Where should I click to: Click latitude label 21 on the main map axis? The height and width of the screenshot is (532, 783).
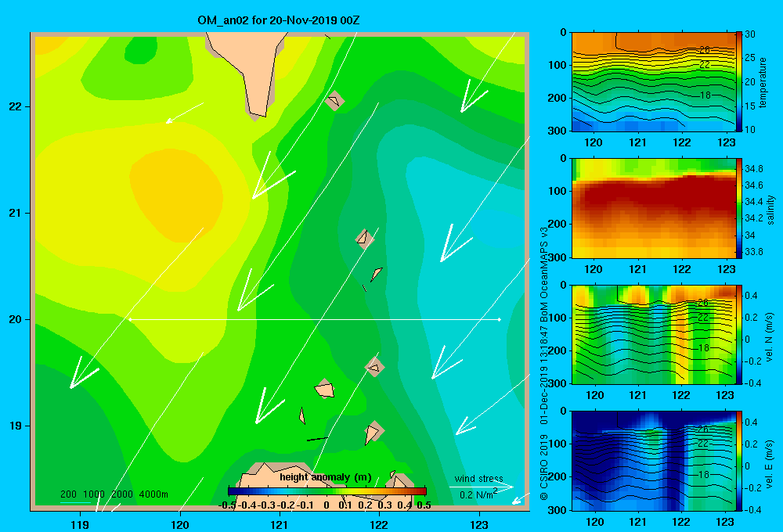16,213
